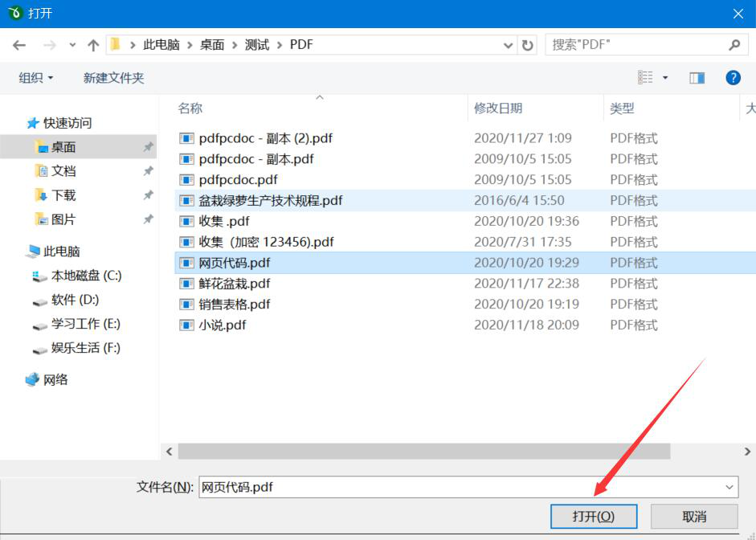Open 学习工作 (E:) drive
The width and height of the screenshot is (756, 540).
(85, 324)
